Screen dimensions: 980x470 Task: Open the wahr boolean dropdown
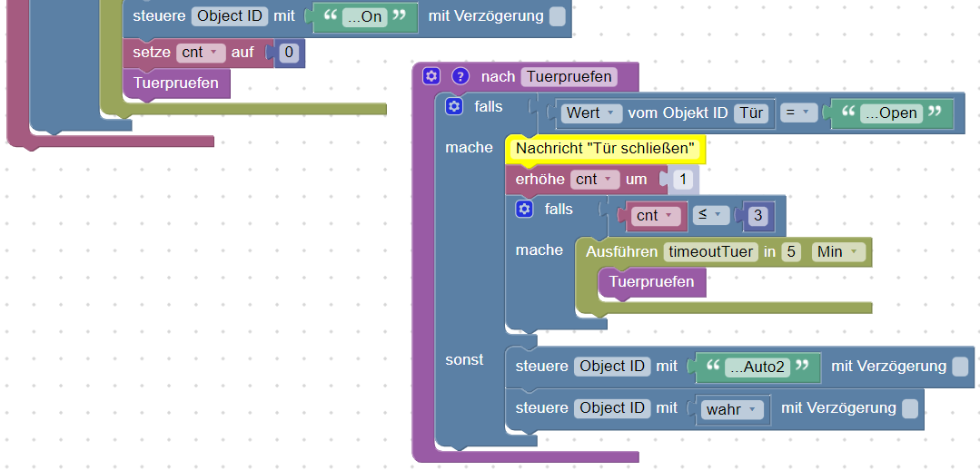[x=732, y=409]
